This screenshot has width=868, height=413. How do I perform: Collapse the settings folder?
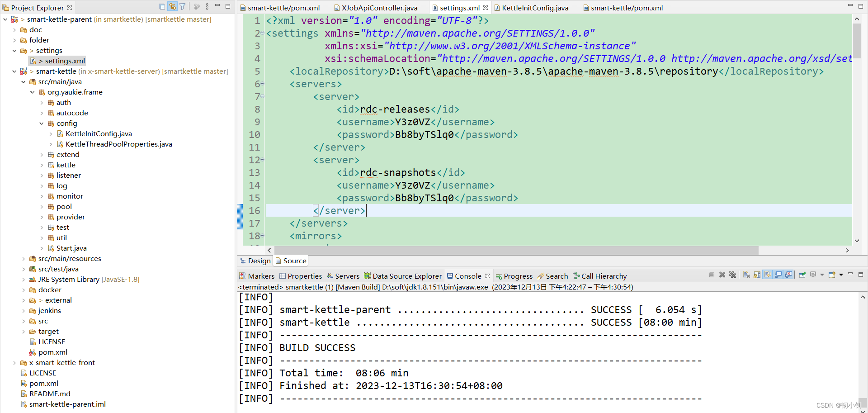pyautogui.click(x=14, y=51)
